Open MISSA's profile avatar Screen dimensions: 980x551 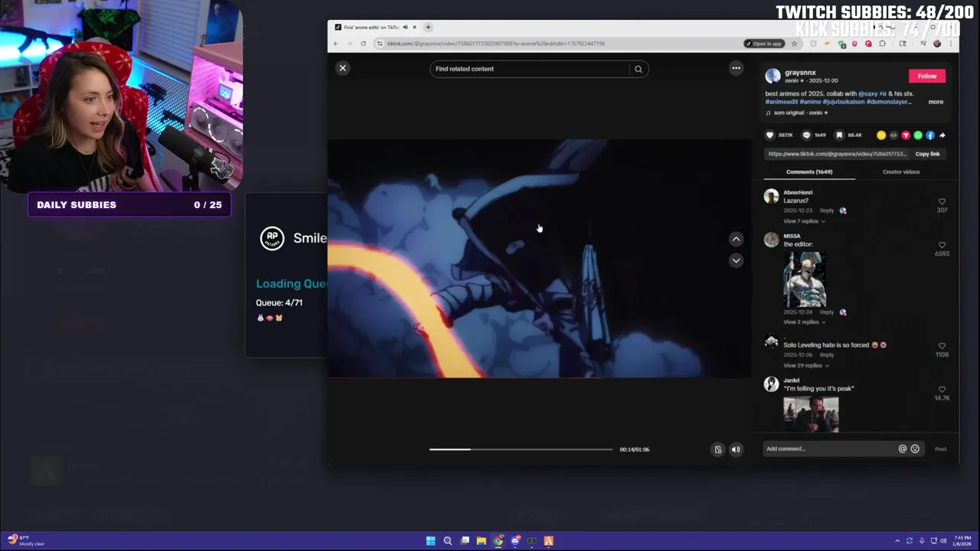coord(771,240)
